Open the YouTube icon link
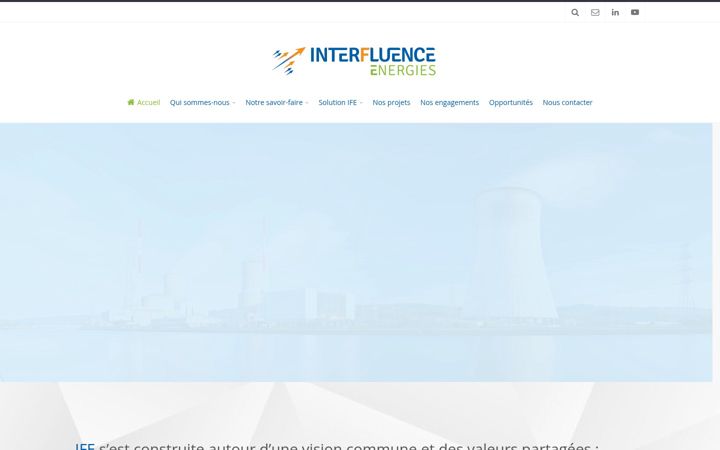This screenshot has width=720, height=450. click(x=635, y=12)
